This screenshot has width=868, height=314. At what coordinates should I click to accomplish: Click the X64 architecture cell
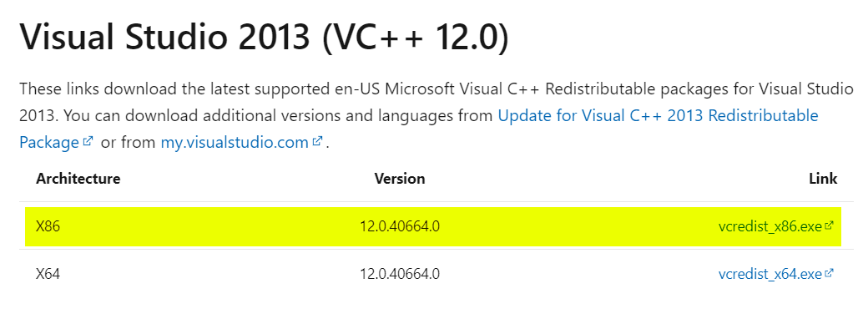coord(48,274)
